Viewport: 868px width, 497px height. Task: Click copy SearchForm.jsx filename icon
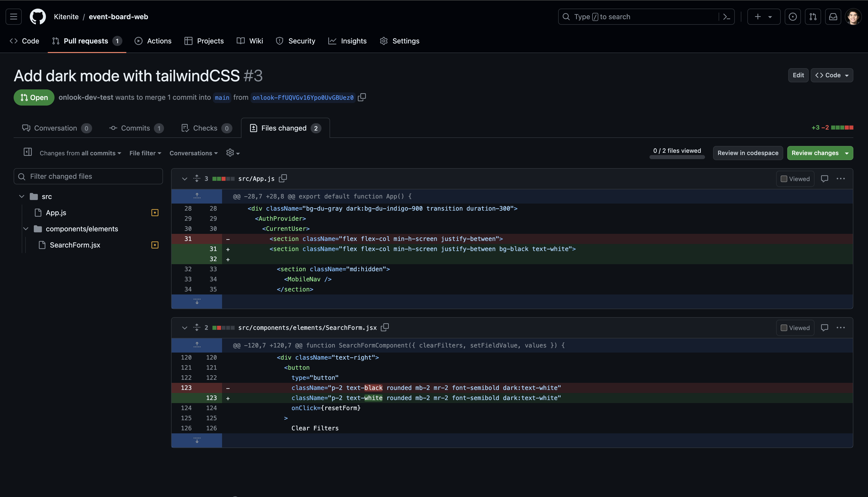(385, 327)
